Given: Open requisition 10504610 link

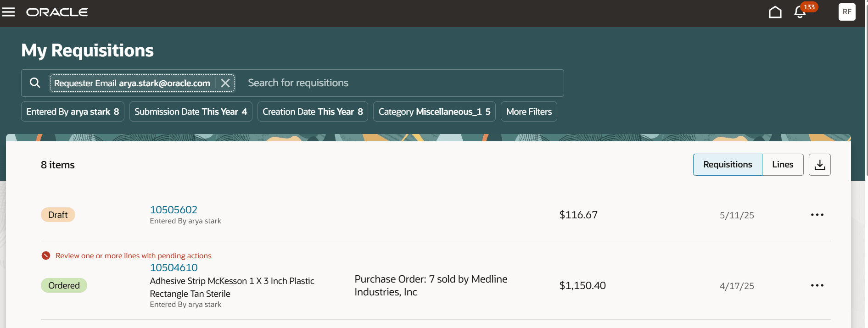Looking at the screenshot, I should [174, 267].
